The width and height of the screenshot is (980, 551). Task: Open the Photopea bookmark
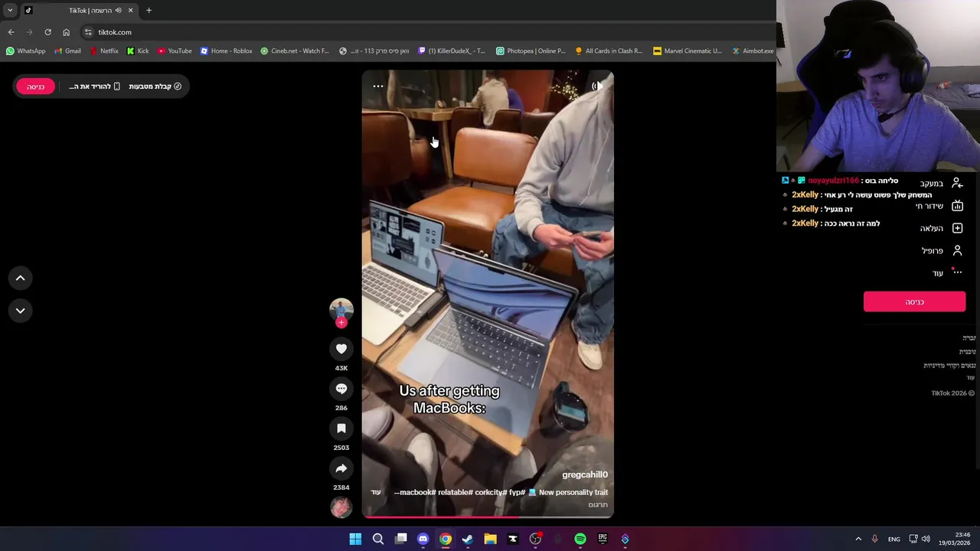tap(531, 51)
